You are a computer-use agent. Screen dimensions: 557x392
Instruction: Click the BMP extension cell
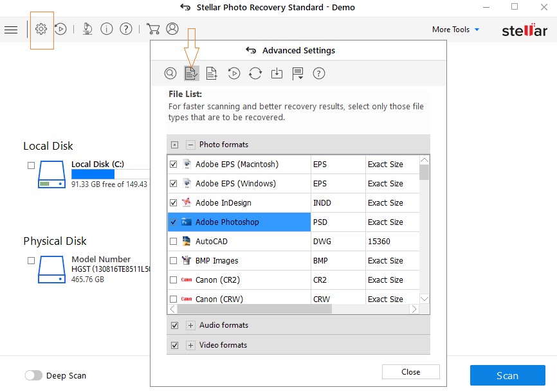pyautogui.click(x=338, y=261)
